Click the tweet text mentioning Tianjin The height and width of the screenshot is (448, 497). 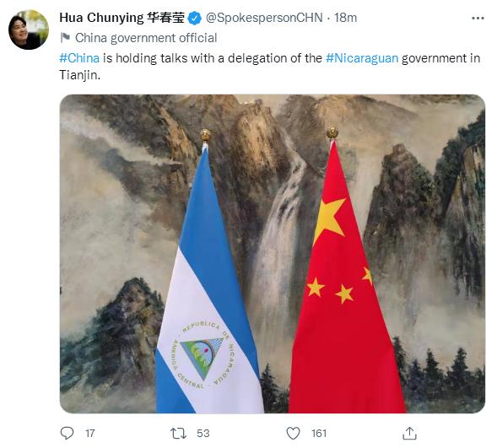[270, 67]
